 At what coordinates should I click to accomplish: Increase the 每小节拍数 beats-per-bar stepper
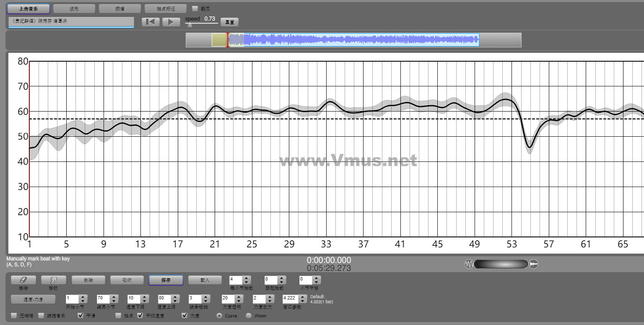(x=247, y=278)
